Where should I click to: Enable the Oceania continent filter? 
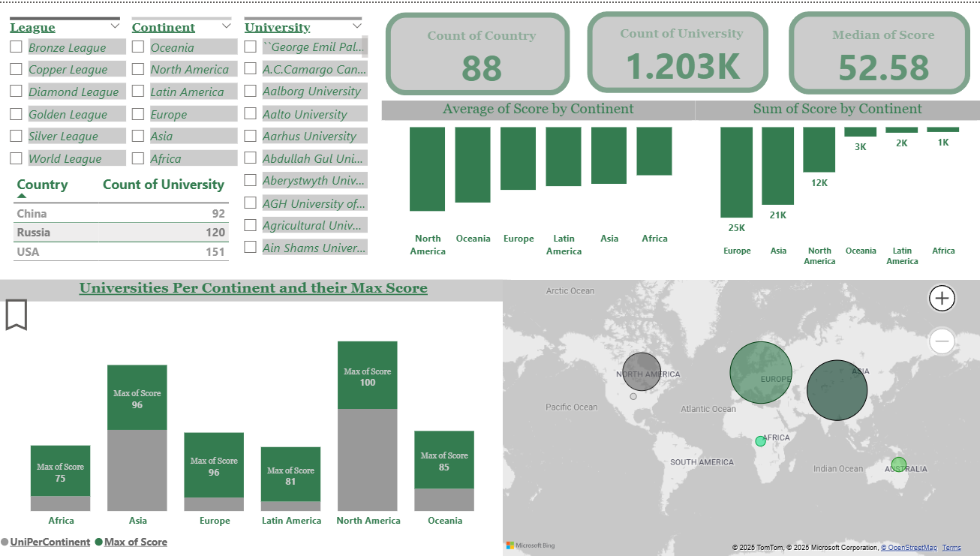[x=138, y=47]
